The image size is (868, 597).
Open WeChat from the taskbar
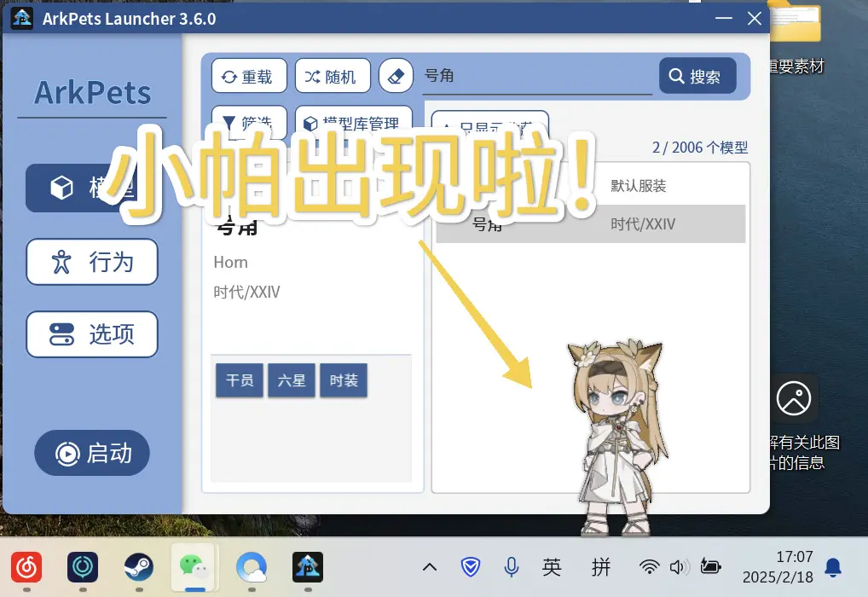pos(193,565)
